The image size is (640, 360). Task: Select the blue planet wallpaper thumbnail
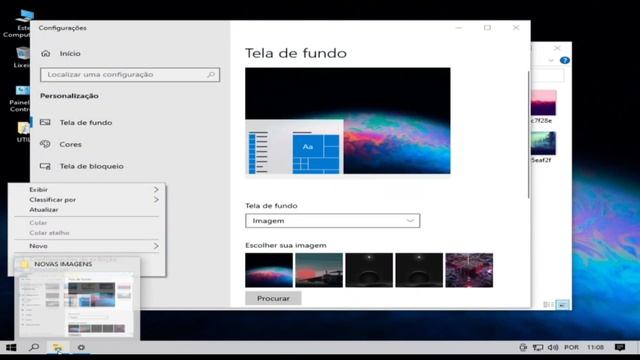[x=269, y=270]
